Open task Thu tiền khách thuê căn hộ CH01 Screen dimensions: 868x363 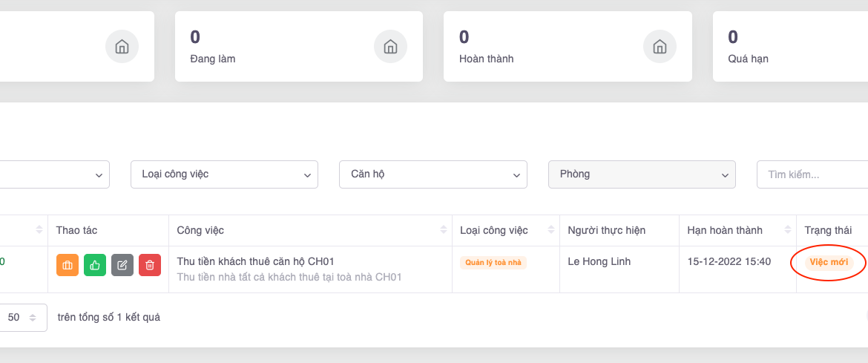point(256,261)
